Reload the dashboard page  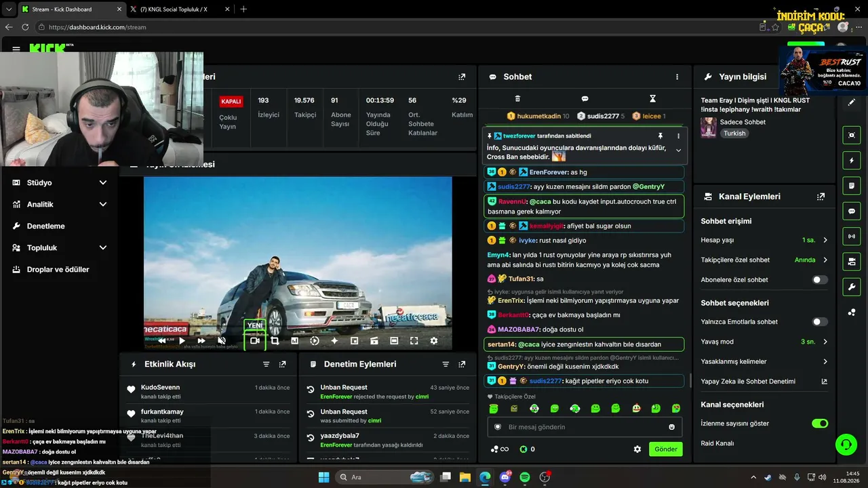[25, 27]
